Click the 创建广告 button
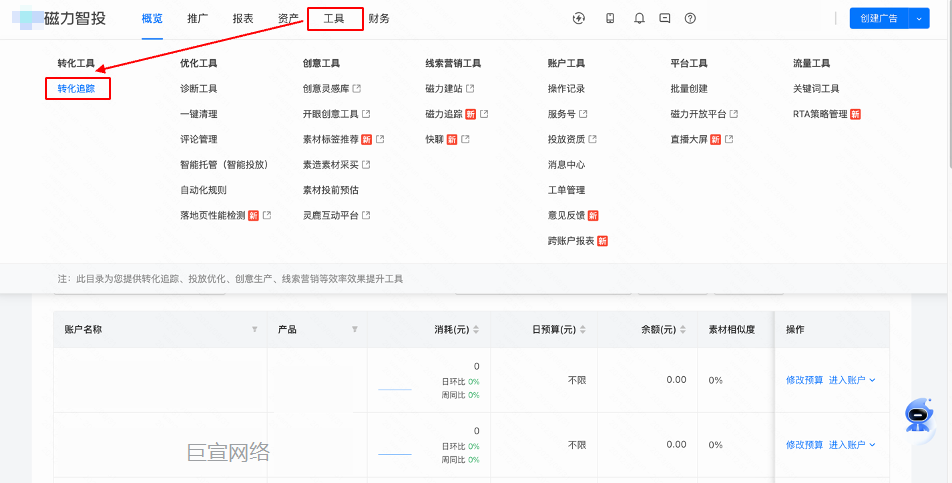Image resolution: width=952 pixels, height=483 pixels. pos(879,19)
